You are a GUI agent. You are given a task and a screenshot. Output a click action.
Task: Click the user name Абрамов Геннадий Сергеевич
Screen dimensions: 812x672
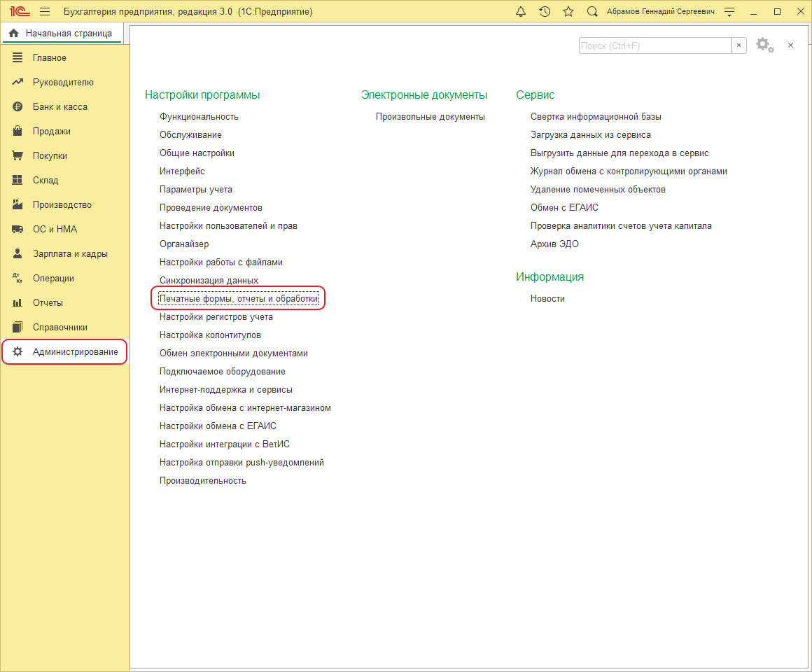point(661,11)
